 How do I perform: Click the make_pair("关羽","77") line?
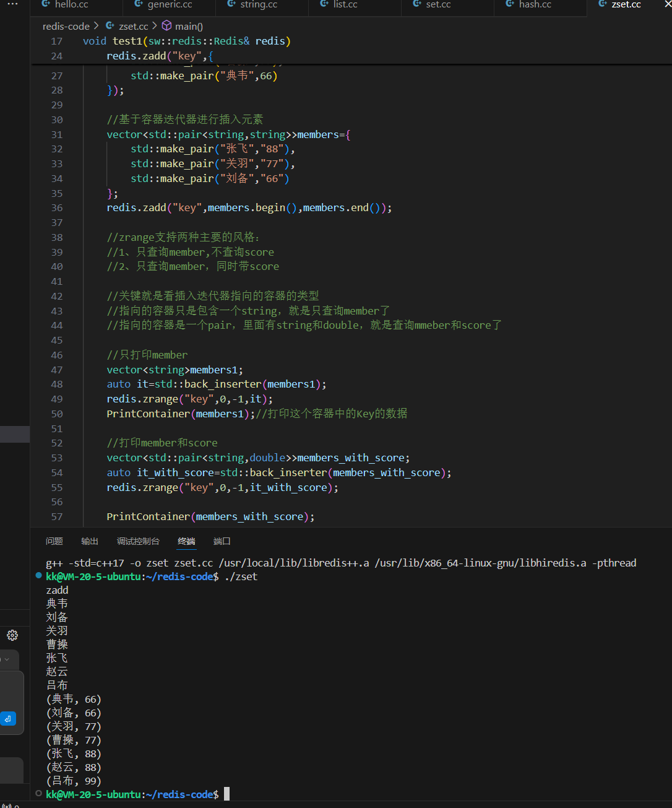click(x=213, y=164)
